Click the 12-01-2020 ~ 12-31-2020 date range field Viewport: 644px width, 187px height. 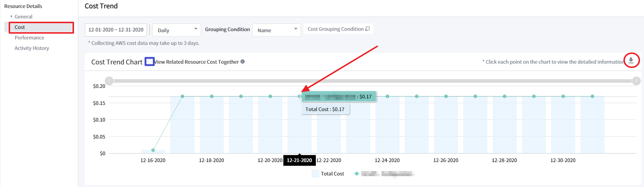(116, 30)
